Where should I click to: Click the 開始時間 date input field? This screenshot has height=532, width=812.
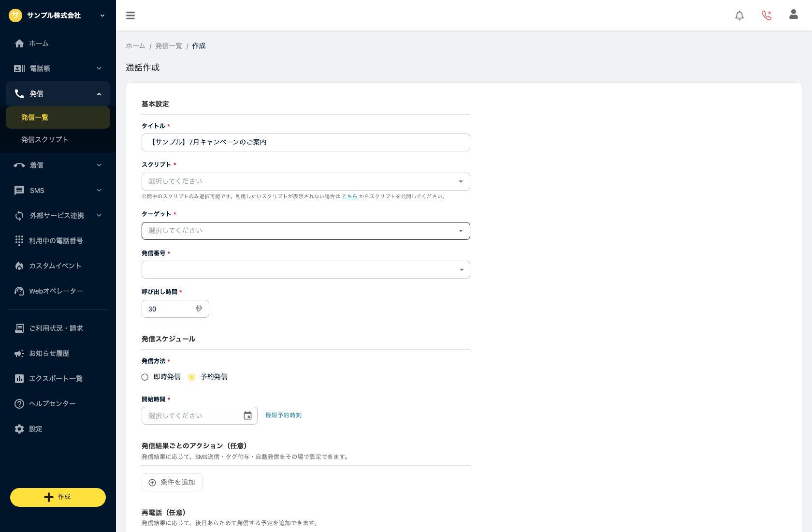[x=200, y=415]
